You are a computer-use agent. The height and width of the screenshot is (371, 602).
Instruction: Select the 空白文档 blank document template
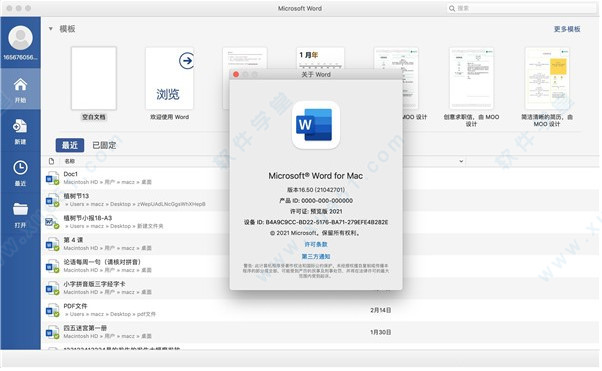94,78
